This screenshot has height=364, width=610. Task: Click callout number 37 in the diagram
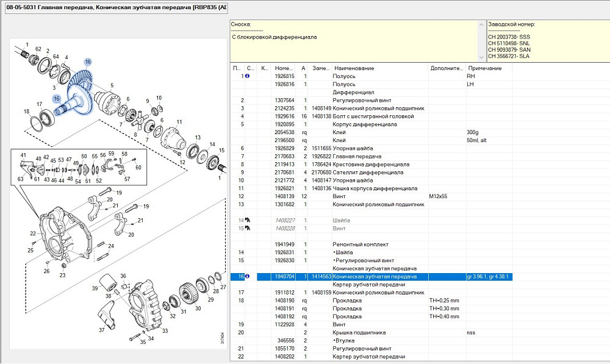[101, 330]
